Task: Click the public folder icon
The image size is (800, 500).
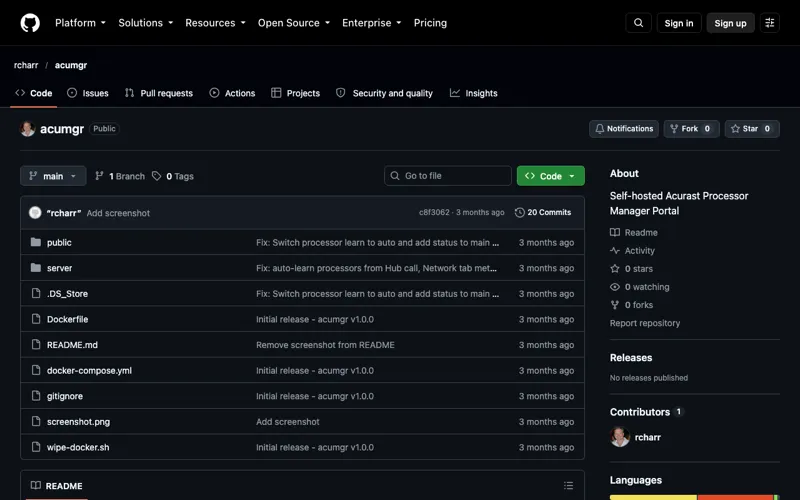Action: [36, 242]
